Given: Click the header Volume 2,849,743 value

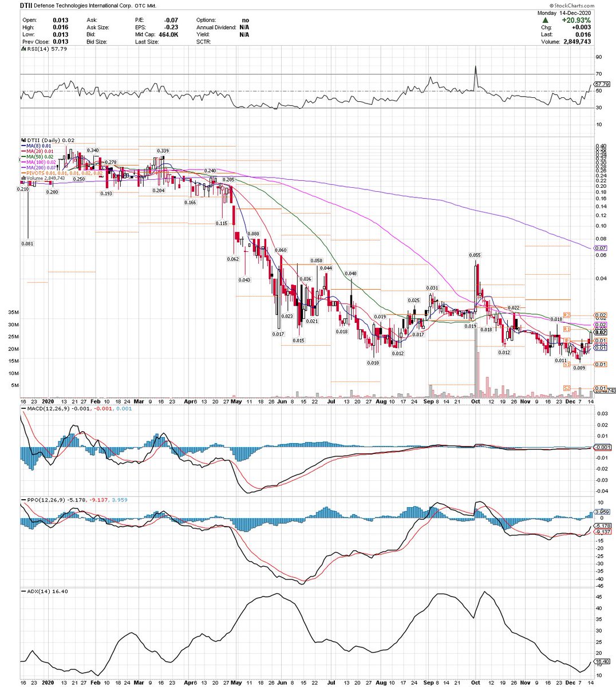Looking at the screenshot, I should click(576, 42).
